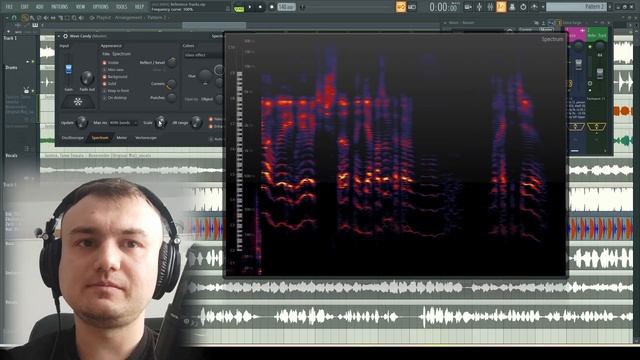Image resolution: width=640 pixels, height=360 pixels.
Task: Click the Master tab in the mixer
Action: click(x=546, y=30)
